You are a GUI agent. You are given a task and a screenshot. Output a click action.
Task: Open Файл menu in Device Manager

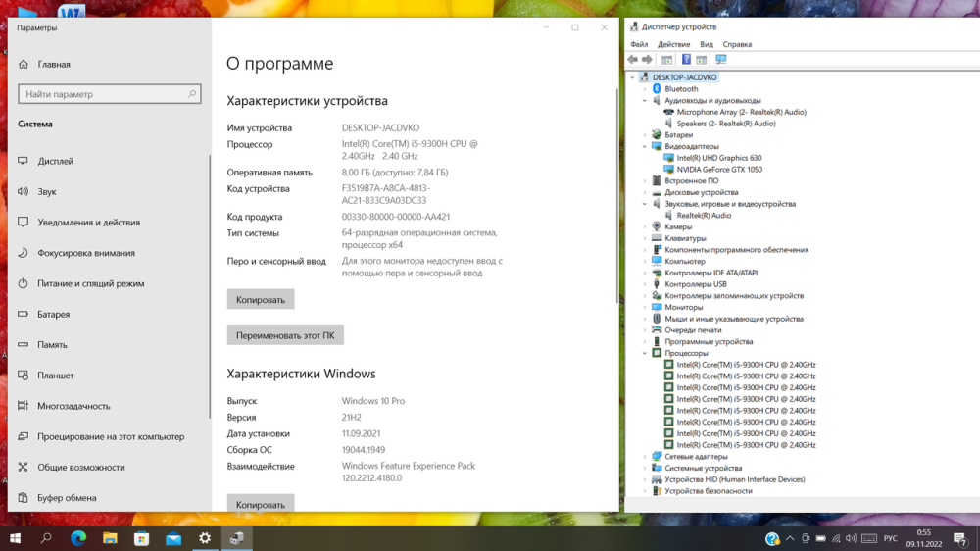[639, 44]
